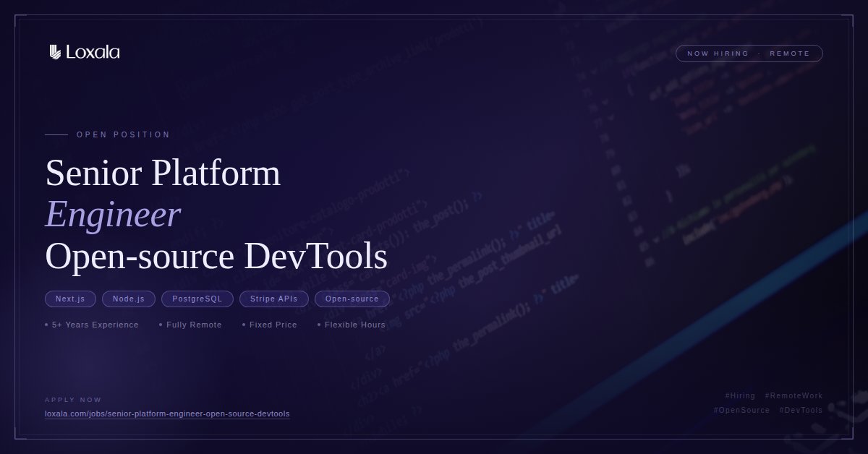Viewport: 868px width, 454px height.
Task: Click the #DevTools hashtag
Action: click(801, 410)
